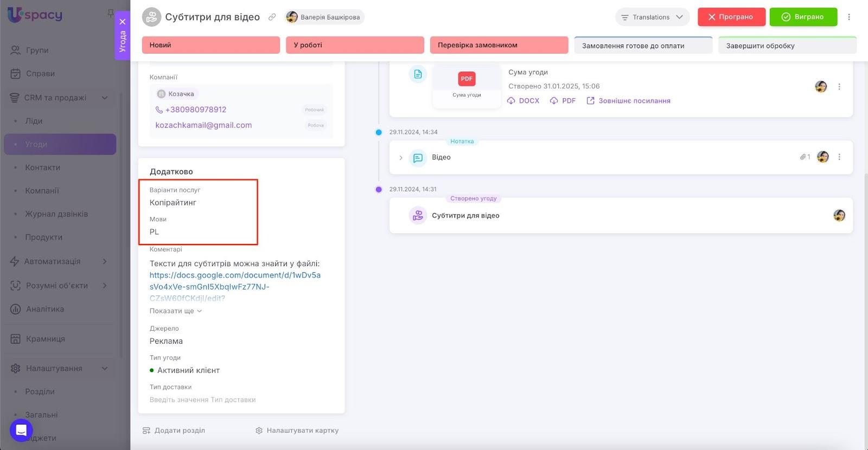The height and width of the screenshot is (450, 868).
Task: Click the Тип доставки input field
Action: (x=202, y=400)
